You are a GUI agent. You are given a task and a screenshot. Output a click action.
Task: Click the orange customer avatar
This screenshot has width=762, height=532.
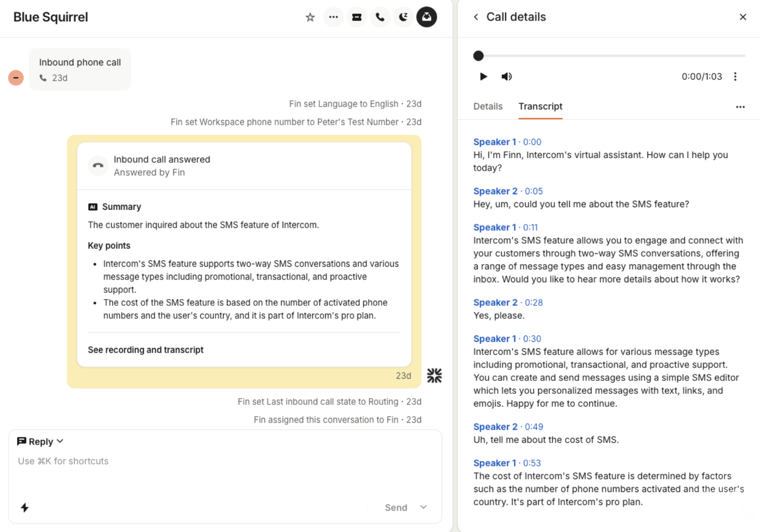coord(16,78)
